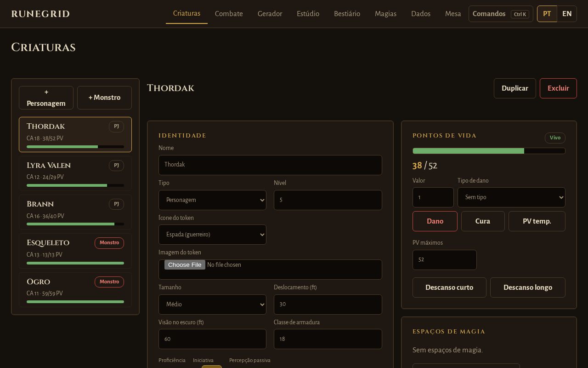588x368 pixels.
Task: Click the RUNEGRID logo
Action: 40,14
